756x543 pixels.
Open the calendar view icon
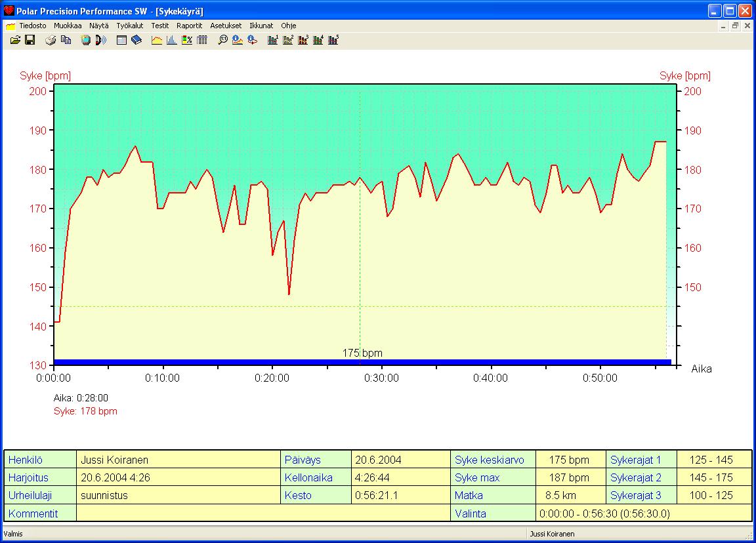tap(121, 40)
